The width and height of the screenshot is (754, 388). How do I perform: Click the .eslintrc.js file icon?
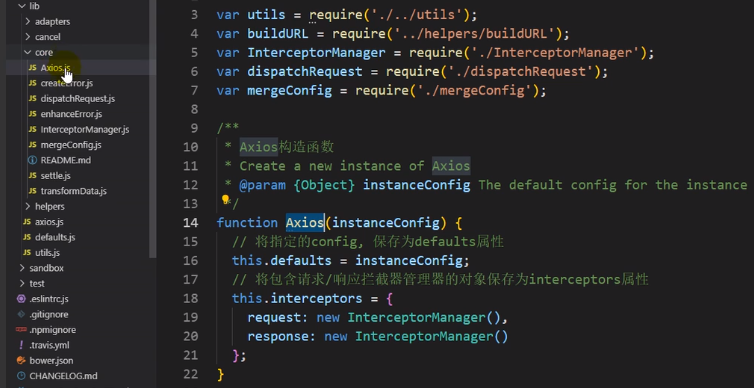[21, 299]
